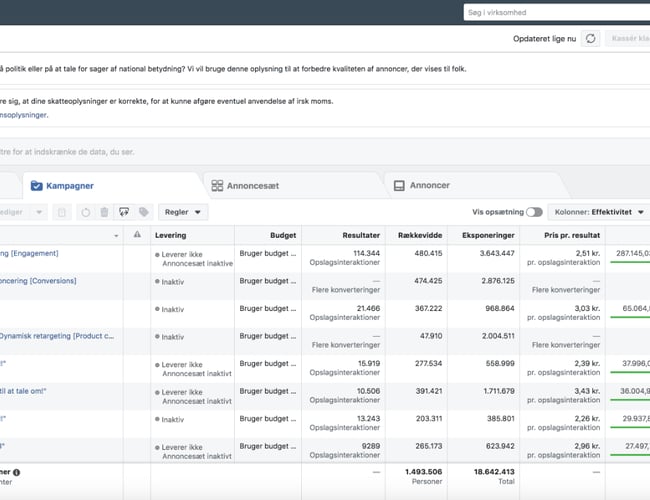Open the Regler dropdown

tap(183, 212)
